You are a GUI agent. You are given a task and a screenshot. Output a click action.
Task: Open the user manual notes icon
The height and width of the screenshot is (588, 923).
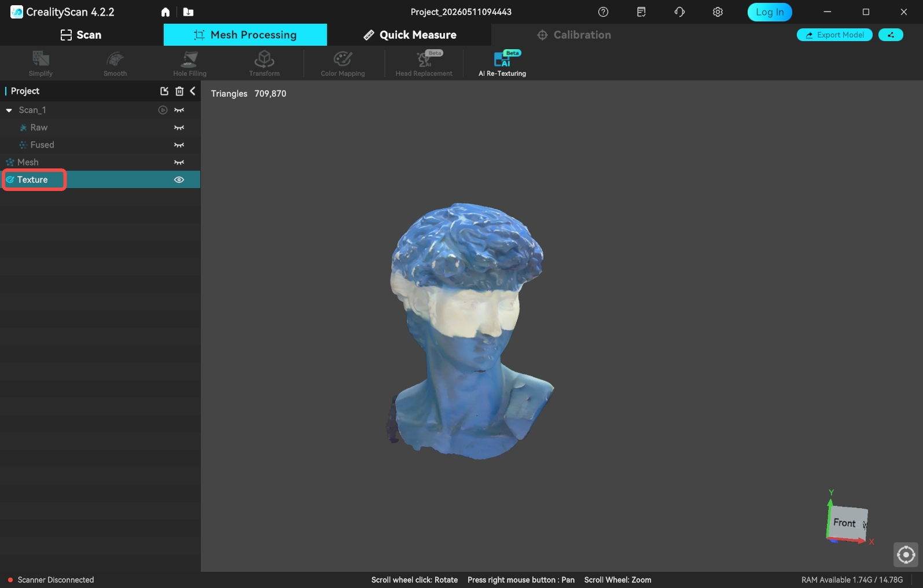(x=641, y=12)
